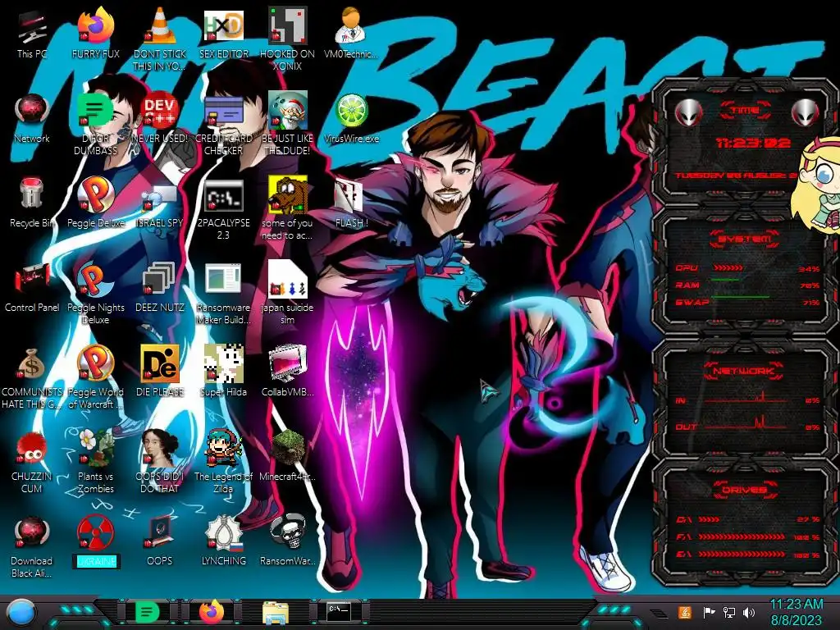Open the green chat app in taskbar
Screen dimensions: 840x630
[x=147, y=611]
